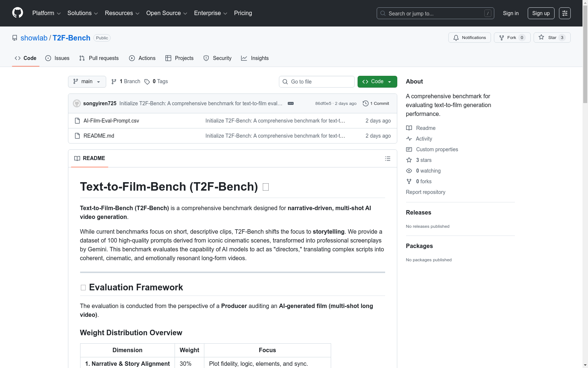Open the AI-Film-Eval-Prompt.csv file

tap(111, 121)
